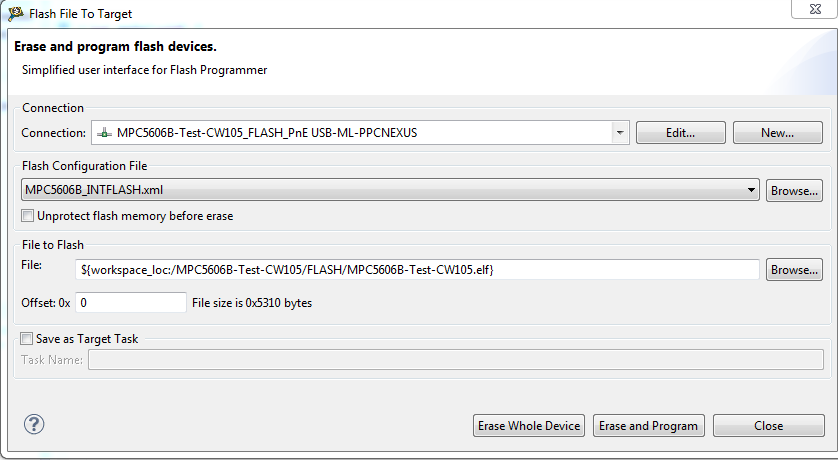Enable Unprotect flash memory before erase
Image resolution: width=838 pixels, height=460 pixels.
pos(28,215)
